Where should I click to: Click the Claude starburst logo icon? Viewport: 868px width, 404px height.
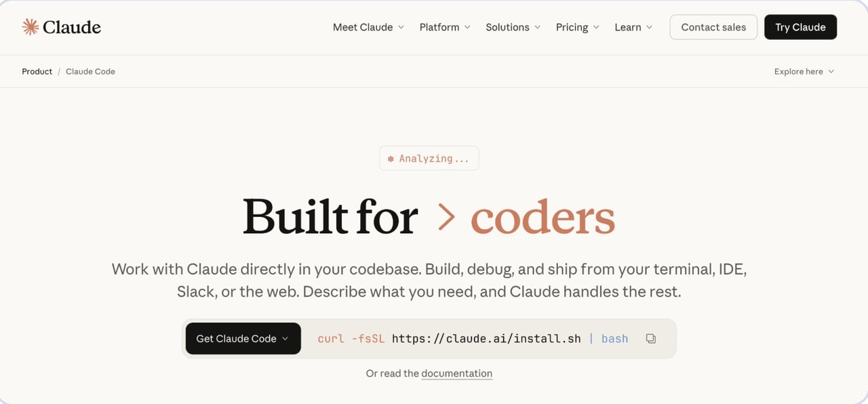point(30,27)
